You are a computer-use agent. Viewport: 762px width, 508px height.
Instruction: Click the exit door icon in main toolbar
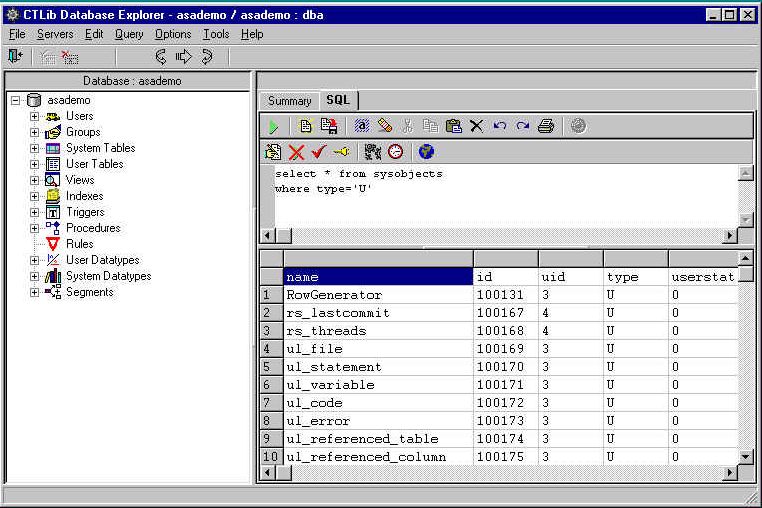tap(16, 56)
